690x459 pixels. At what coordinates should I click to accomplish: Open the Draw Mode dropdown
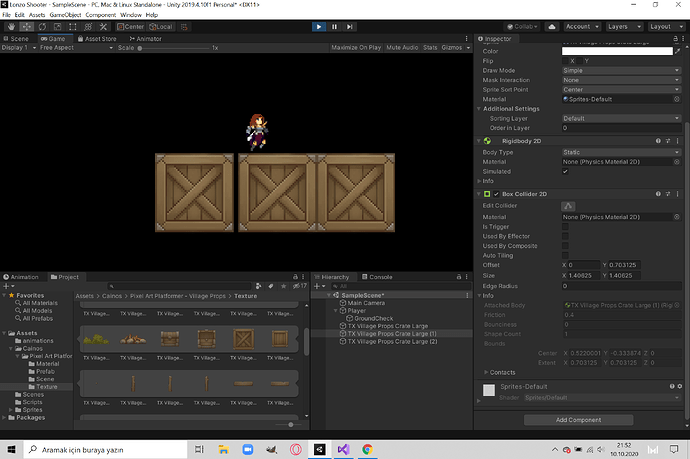click(620, 71)
